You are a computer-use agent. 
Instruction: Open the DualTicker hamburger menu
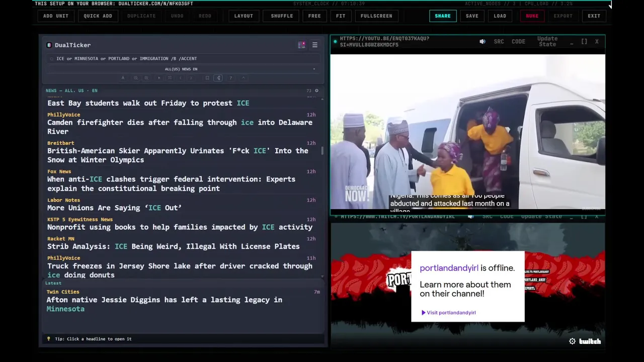click(x=314, y=45)
